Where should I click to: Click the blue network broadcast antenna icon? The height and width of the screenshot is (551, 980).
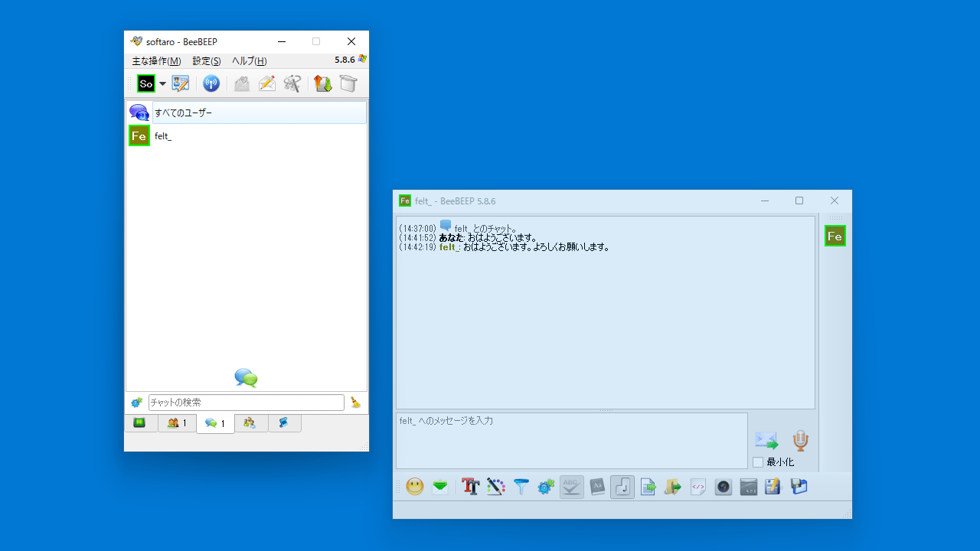[211, 83]
